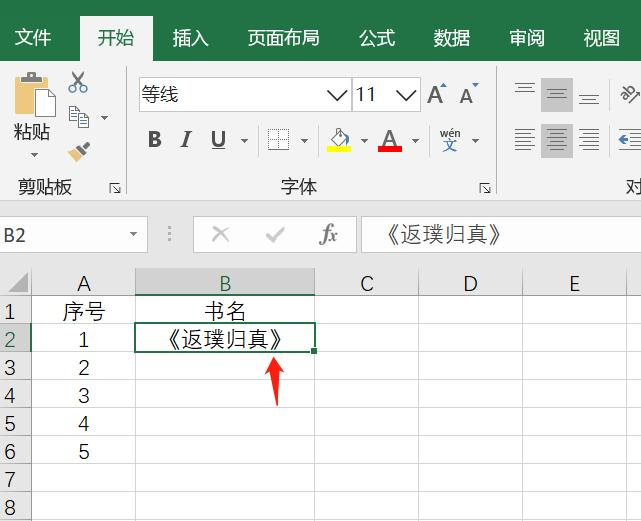Confirm entry with formula bar checkmark
This screenshot has height=521, width=641.
275,235
